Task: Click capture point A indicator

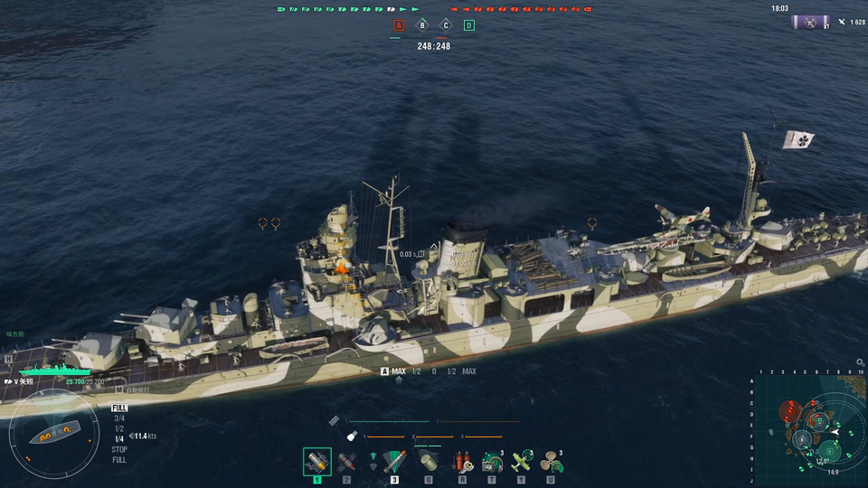Action: pos(399,25)
